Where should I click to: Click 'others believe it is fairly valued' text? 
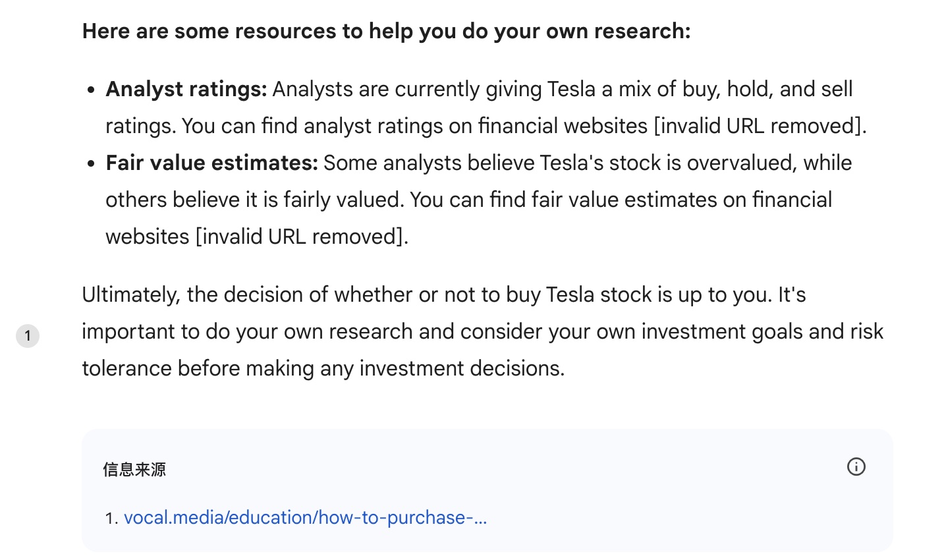tap(253, 200)
